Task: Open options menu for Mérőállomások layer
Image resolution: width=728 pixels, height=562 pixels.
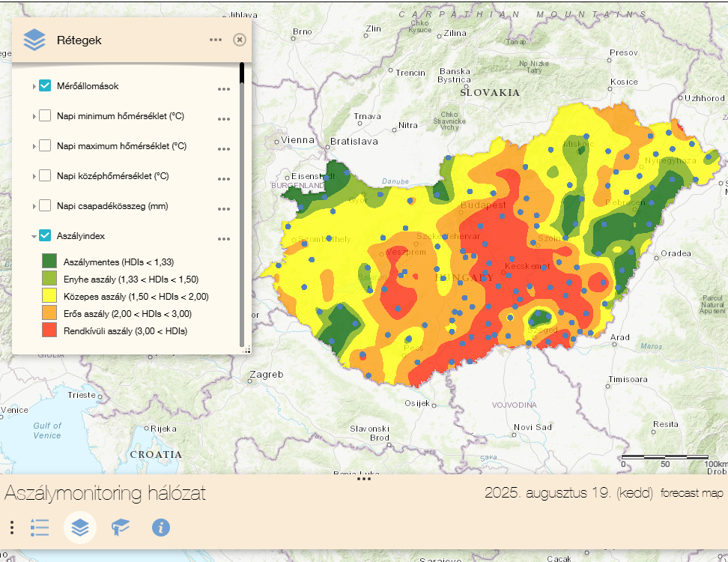Action: (x=223, y=89)
